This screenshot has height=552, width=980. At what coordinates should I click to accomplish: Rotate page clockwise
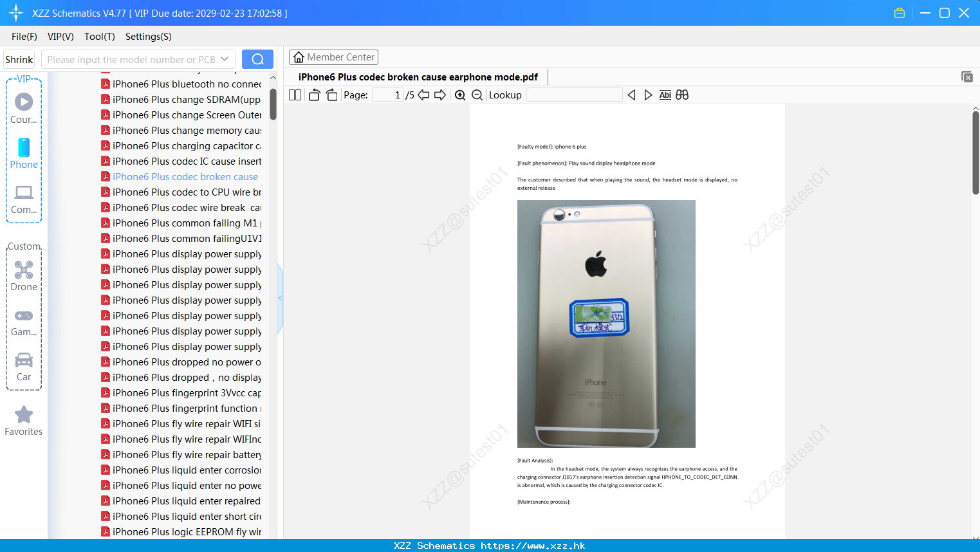[x=331, y=95]
